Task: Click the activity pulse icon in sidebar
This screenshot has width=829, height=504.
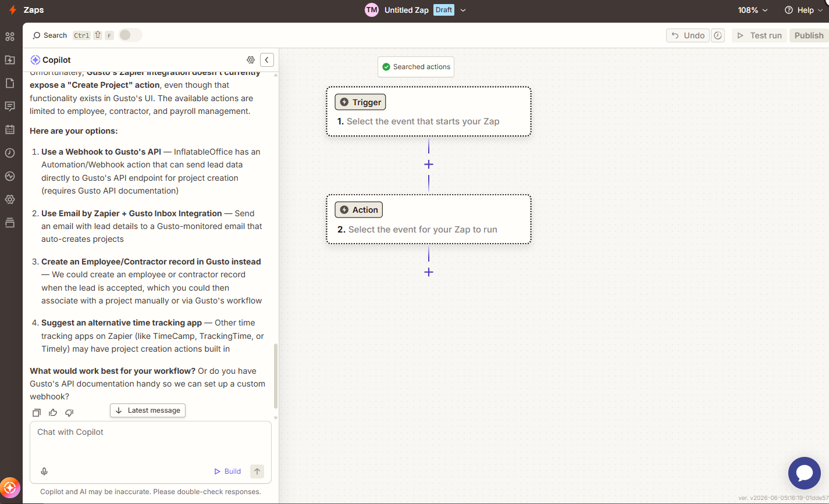Action: pos(10,176)
